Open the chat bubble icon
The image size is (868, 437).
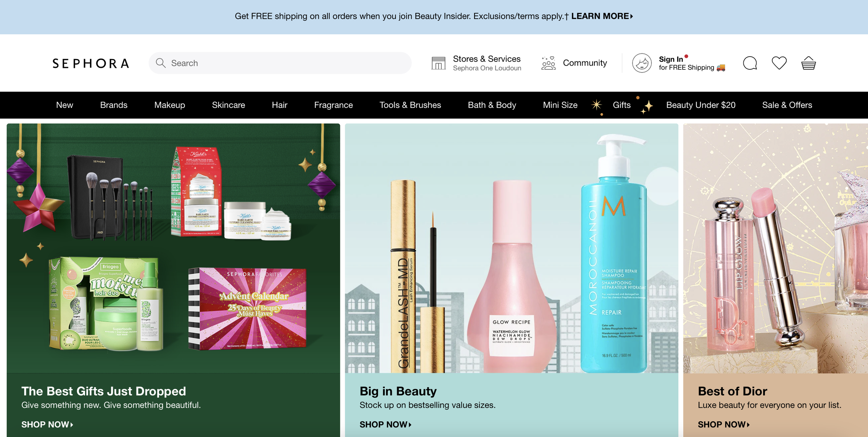pyautogui.click(x=750, y=63)
